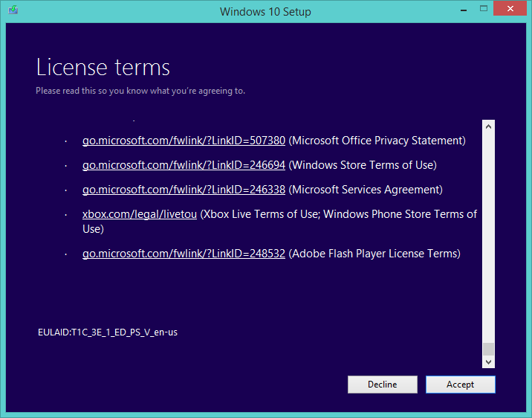Maximize the Windows 10 Setup window
This screenshot has height=418, width=532.
(x=484, y=8)
